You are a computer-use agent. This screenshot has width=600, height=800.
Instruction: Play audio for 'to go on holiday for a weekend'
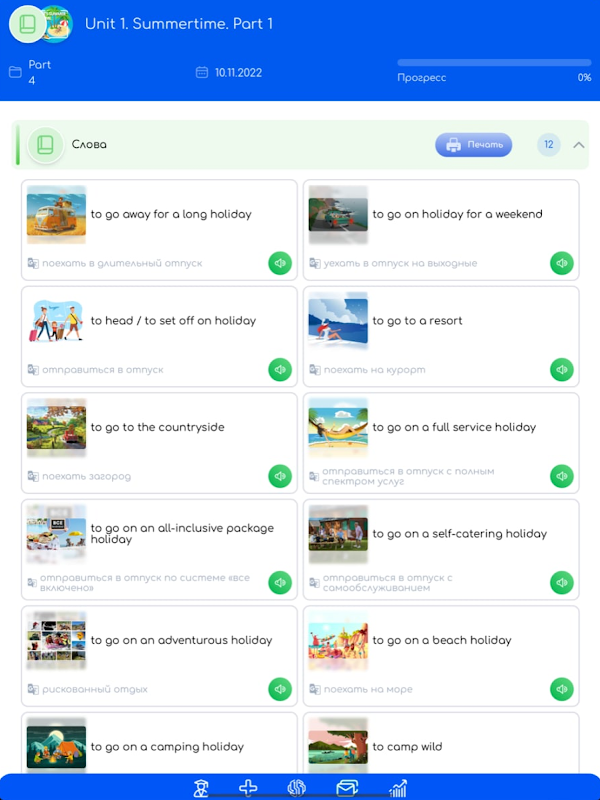click(x=562, y=263)
